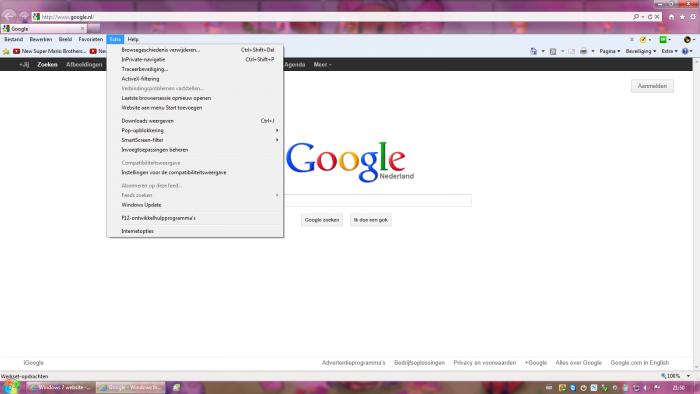Open the Favorieten menu

[91, 39]
